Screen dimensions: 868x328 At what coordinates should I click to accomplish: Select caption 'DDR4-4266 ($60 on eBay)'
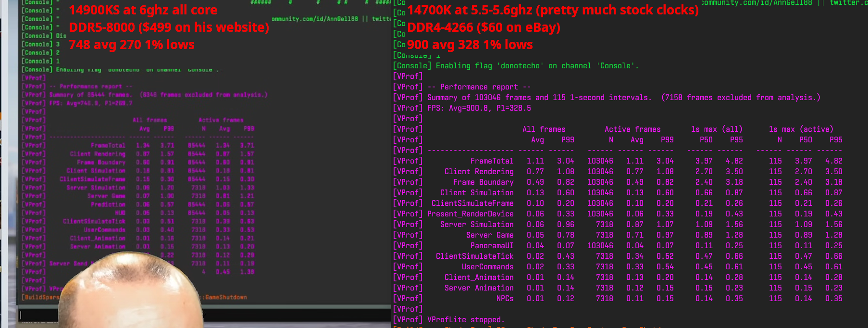pos(484,27)
